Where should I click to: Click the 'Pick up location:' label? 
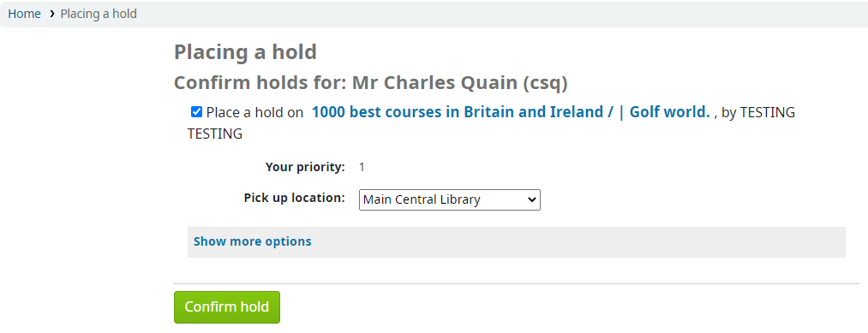pyautogui.click(x=295, y=198)
